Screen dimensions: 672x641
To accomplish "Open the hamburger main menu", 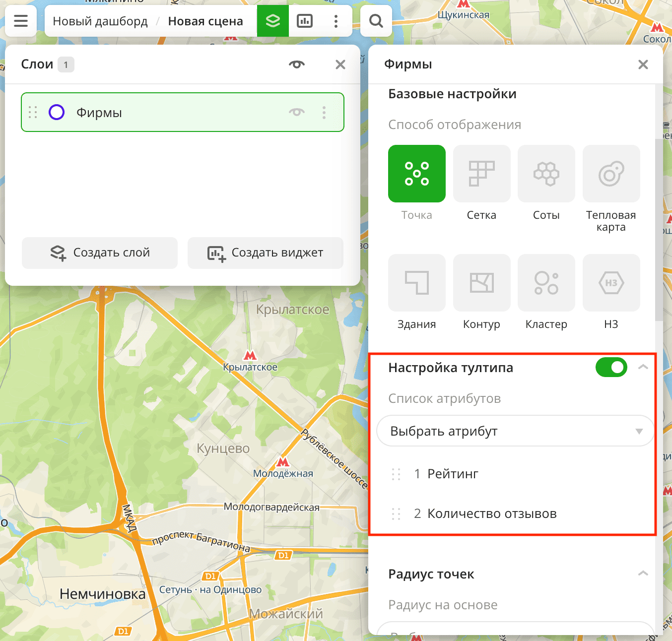I will [21, 21].
